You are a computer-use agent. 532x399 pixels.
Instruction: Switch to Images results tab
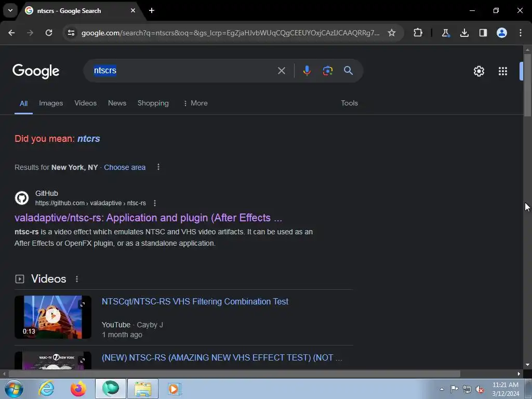51,103
